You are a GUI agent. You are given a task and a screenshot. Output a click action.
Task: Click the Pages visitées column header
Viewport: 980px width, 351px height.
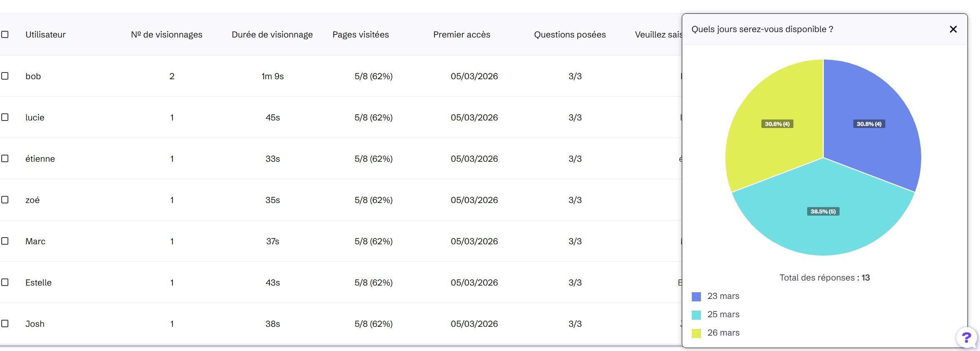click(360, 35)
